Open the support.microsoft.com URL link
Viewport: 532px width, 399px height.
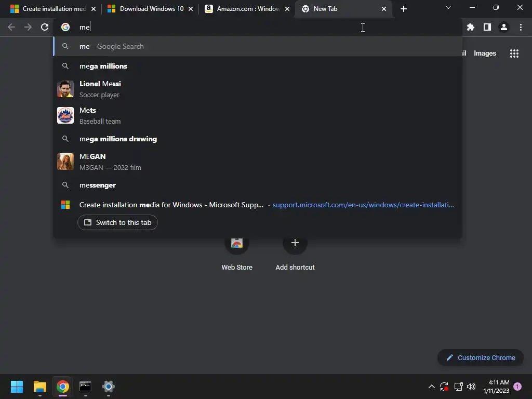point(363,205)
